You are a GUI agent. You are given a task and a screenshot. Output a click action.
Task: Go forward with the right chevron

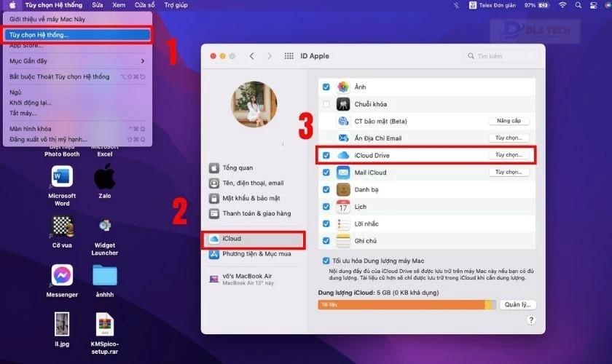pos(270,56)
